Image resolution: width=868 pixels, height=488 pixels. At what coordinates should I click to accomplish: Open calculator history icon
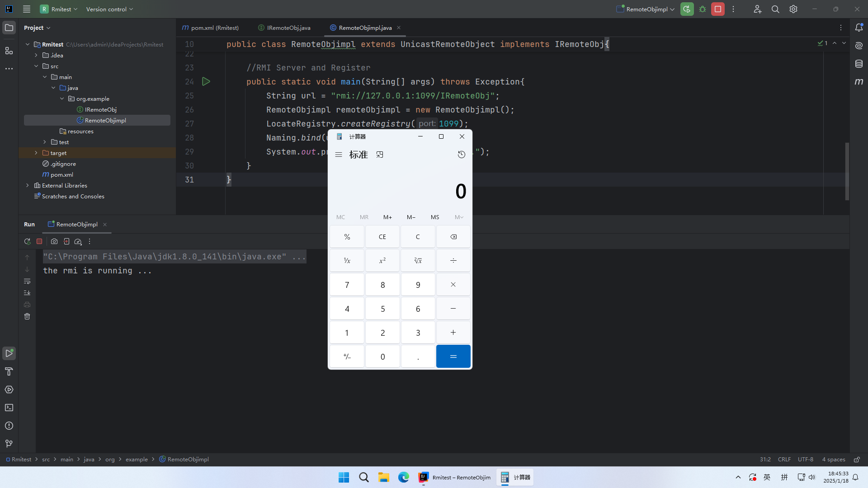click(461, 155)
